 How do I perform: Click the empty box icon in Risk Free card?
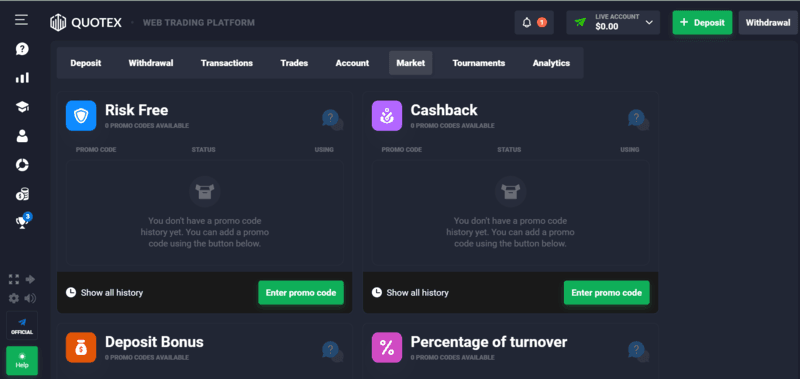205,191
